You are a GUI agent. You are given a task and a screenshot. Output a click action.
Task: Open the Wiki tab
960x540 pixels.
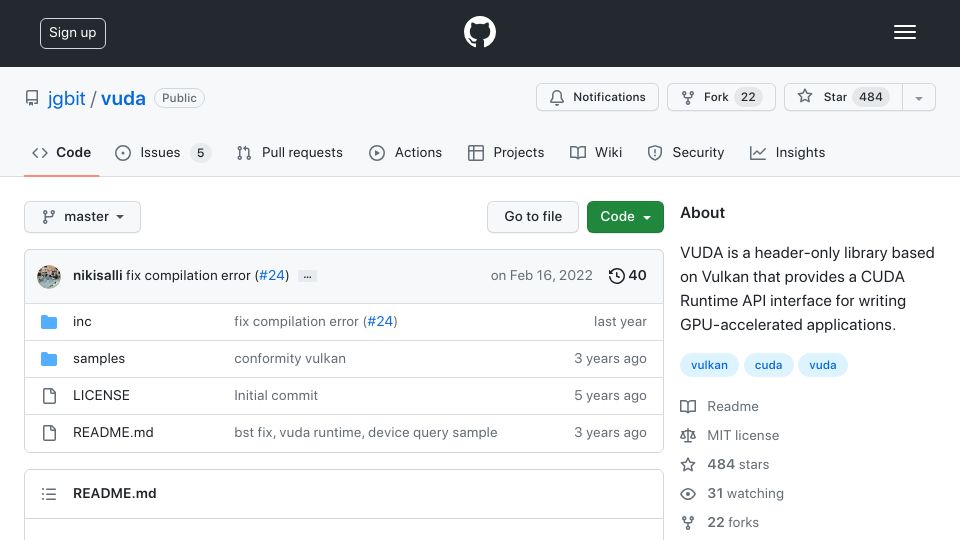click(596, 152)
